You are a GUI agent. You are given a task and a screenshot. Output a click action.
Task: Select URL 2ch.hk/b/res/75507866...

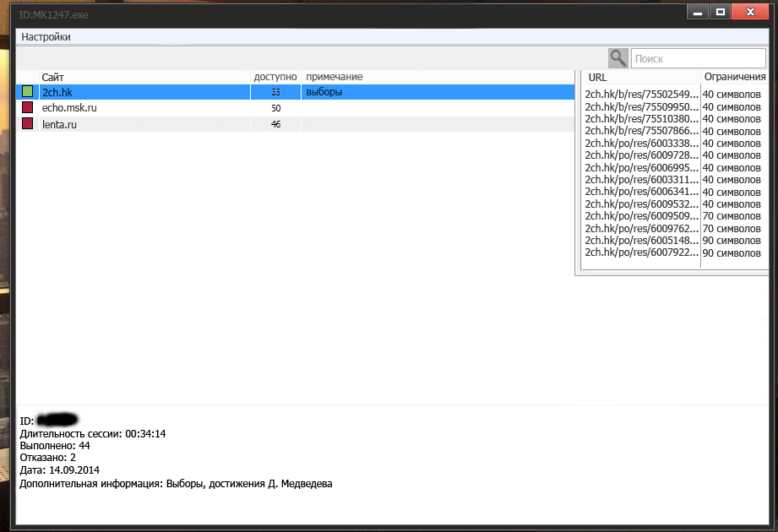641,131
